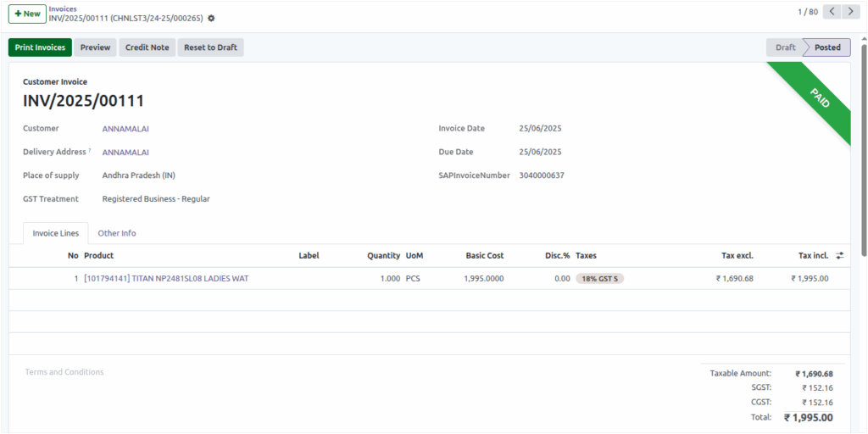868x434 pixels.
Task: Open column settings icon in Invoice Lines header
Action: (840, 256)
